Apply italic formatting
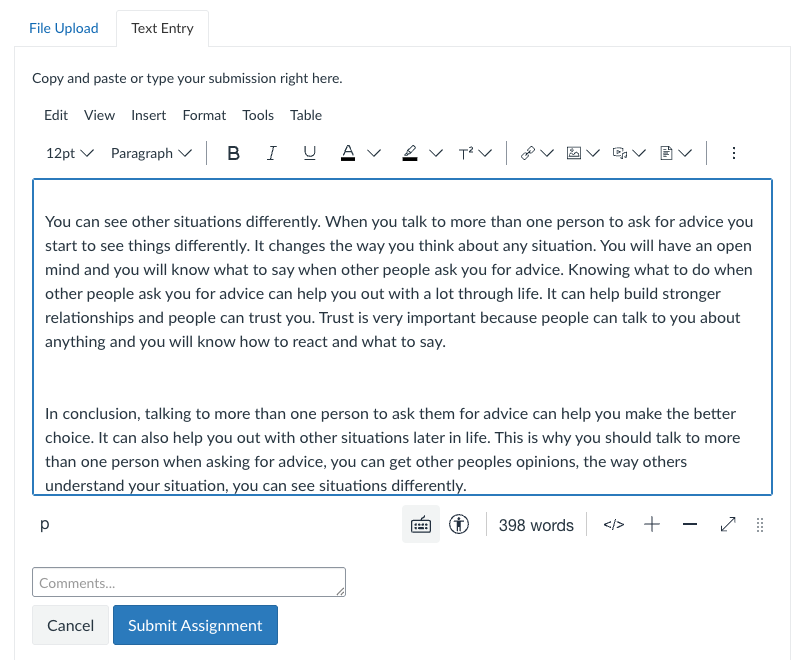Viewport: 810px width, 660px height. pos(271,153)
